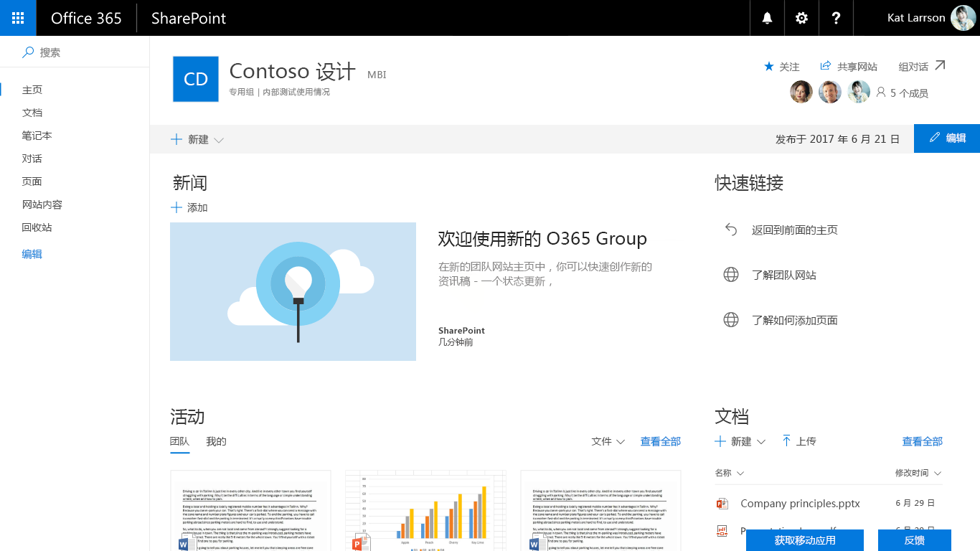980x551 pixels.
Task: Click the back-arrow icon for 返回到前面的主页
Action: tap(731, 230)
